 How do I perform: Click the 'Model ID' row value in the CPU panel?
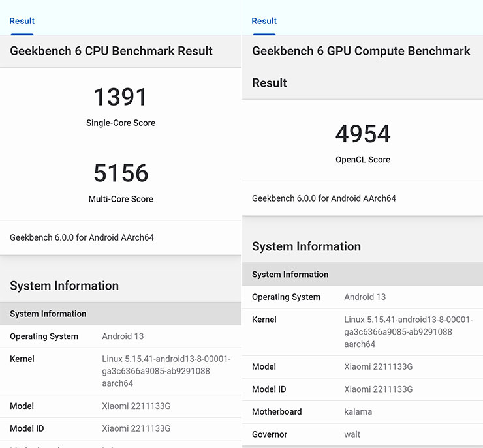136,428
